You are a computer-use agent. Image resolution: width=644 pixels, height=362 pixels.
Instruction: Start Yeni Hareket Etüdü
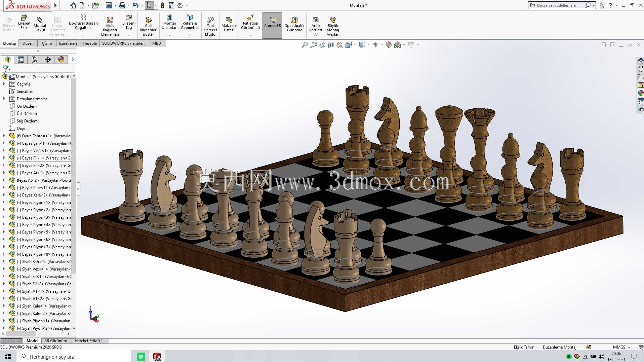210,26
